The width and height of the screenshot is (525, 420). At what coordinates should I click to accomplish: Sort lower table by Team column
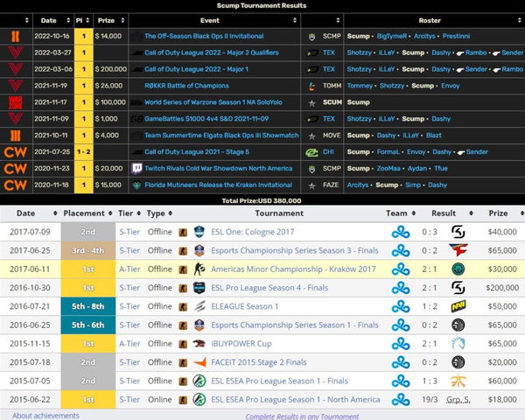[414, 213]
